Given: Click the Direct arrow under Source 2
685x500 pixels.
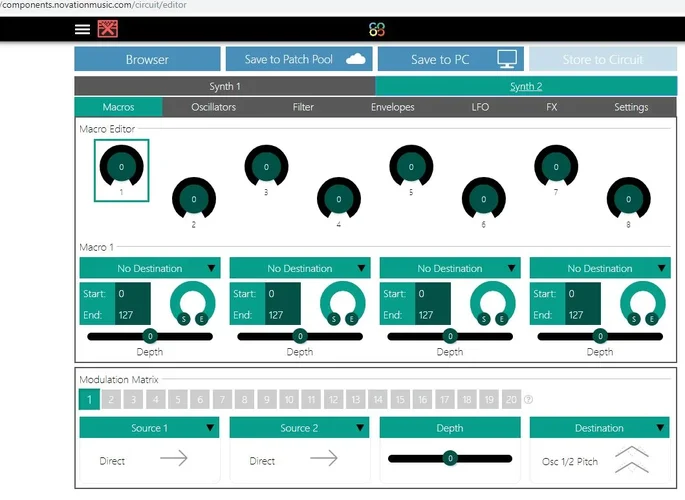Looking at the screenshot, I should [324, 458].
